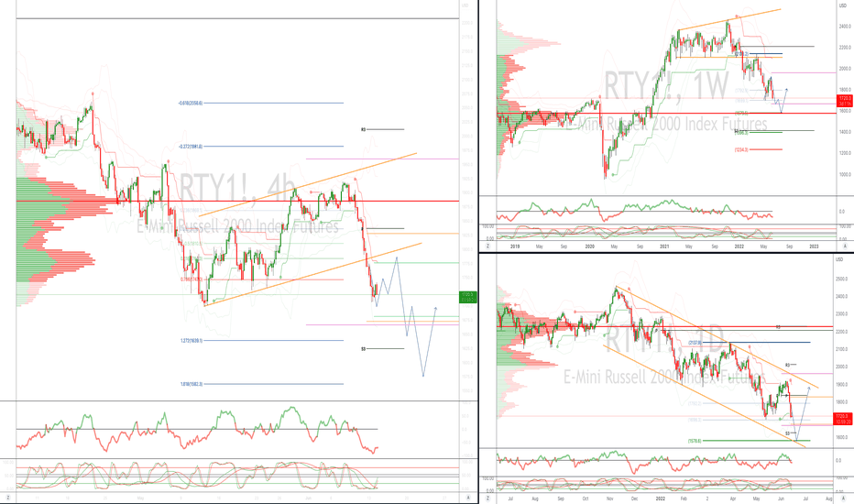Click the 2021 label on the 1W time axis
This screenshot has width=854, height=504.
click(x=664, y=247)
